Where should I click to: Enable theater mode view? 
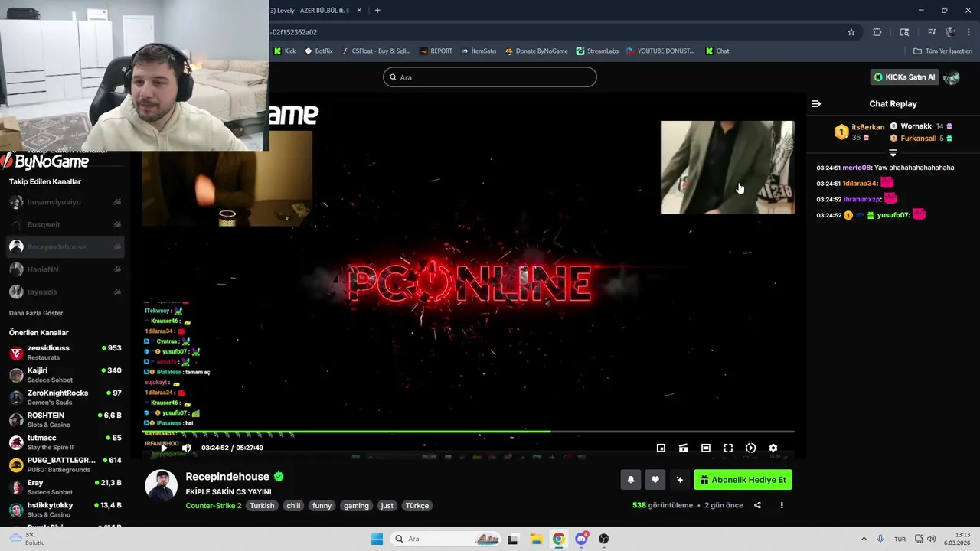(x=706, y=448)
